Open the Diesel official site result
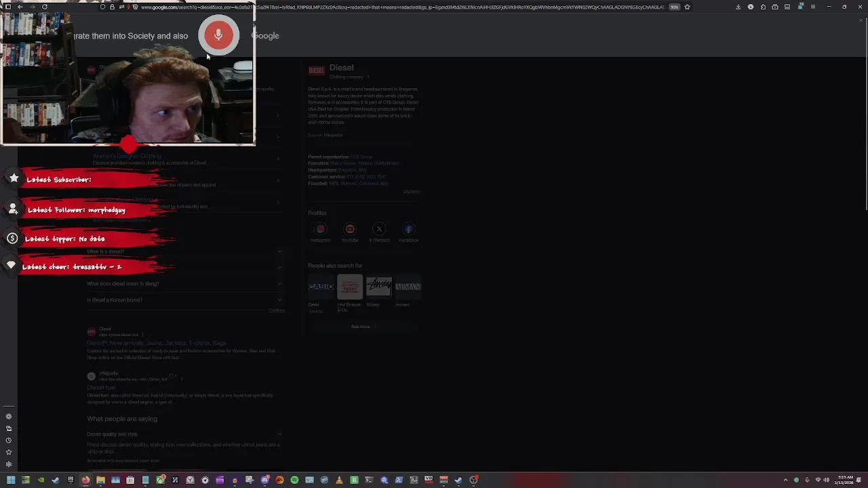 pos(157,344)
